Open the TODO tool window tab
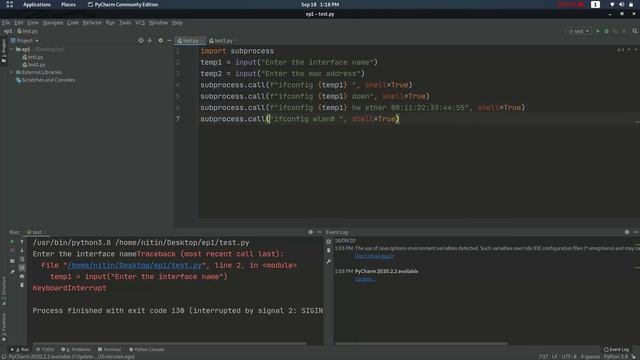Screen dimensions: 640x360 coord(45,349)
